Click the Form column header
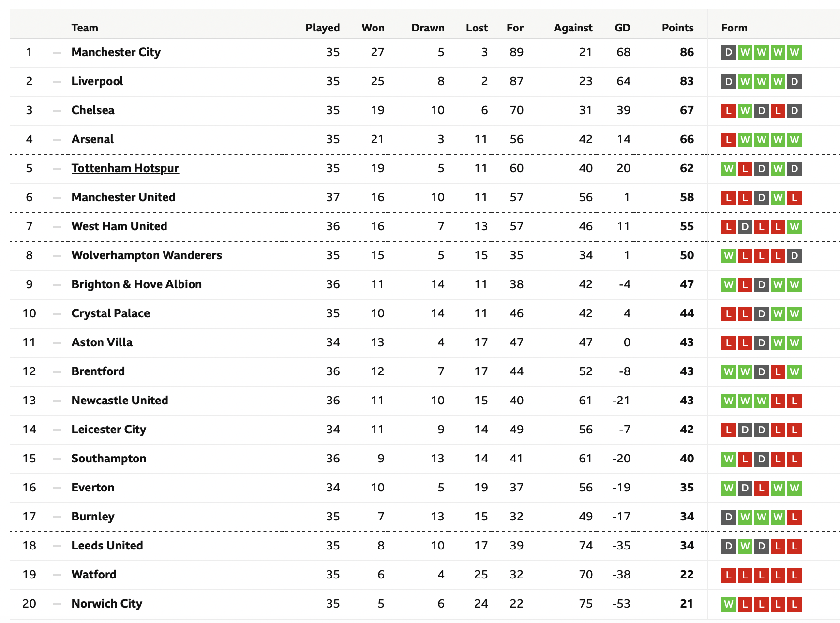840x623 pixels. pyautogui.click(x=734, y=28)
